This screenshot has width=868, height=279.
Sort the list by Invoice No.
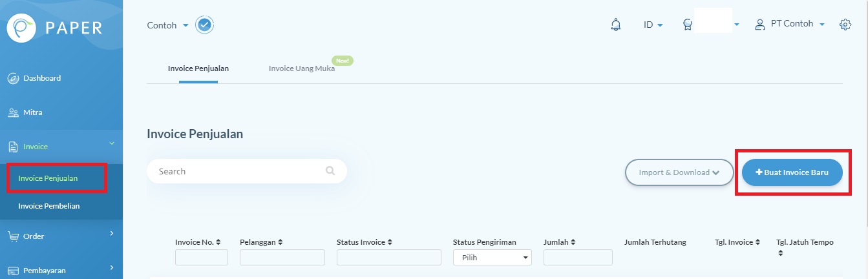[x=198, y=242]
